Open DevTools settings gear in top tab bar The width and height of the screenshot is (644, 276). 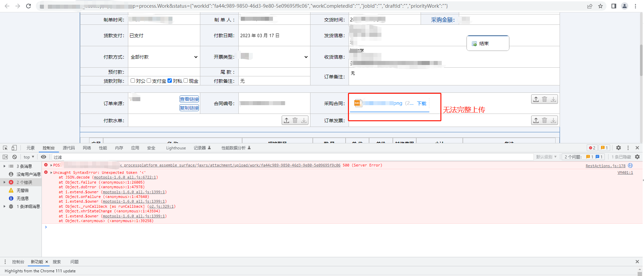pos(619,148)
